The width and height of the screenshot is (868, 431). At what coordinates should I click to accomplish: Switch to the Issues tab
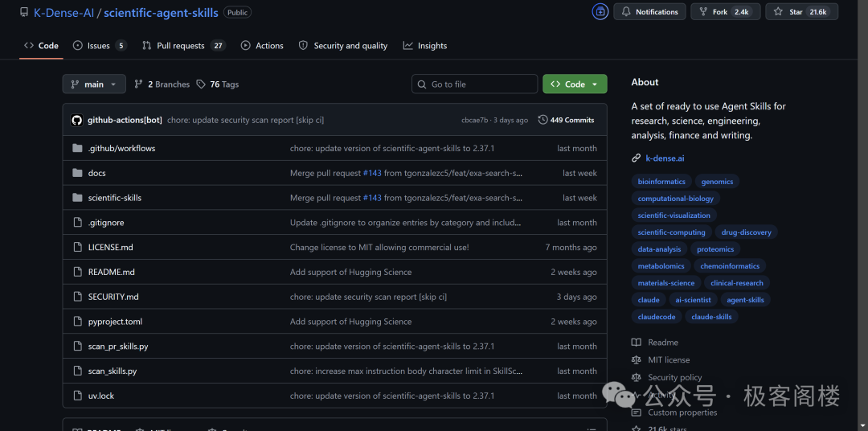pyautogui.click(x=100, y=45)
